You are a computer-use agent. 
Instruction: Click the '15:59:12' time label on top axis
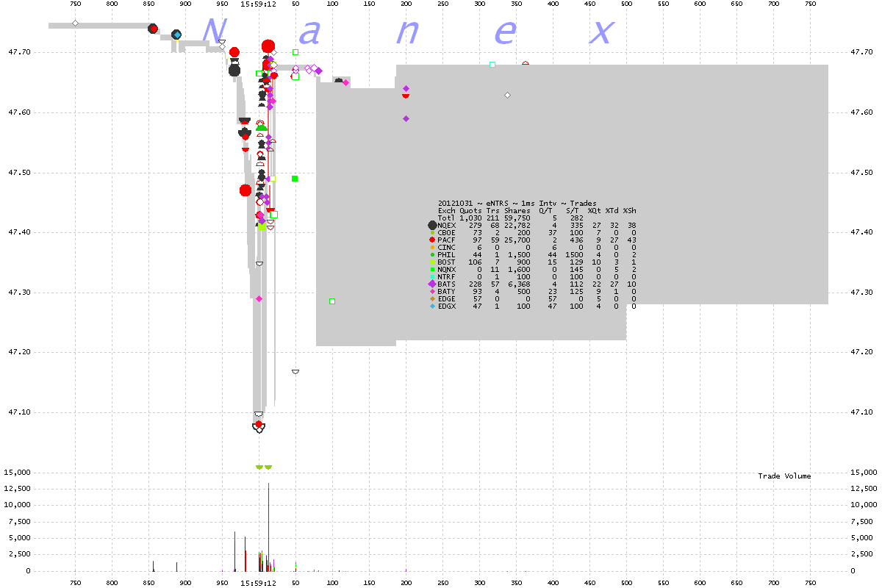pos(259,4)
